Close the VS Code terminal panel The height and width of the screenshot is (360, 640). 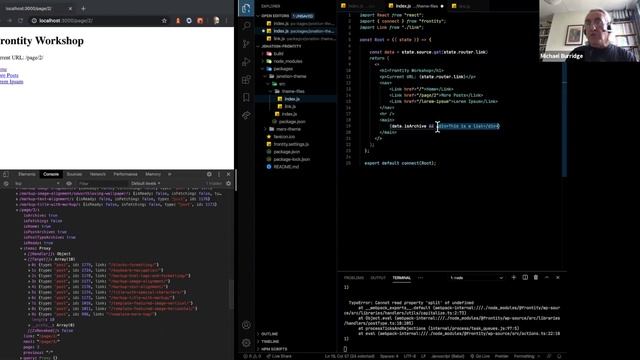pos(558,278)
